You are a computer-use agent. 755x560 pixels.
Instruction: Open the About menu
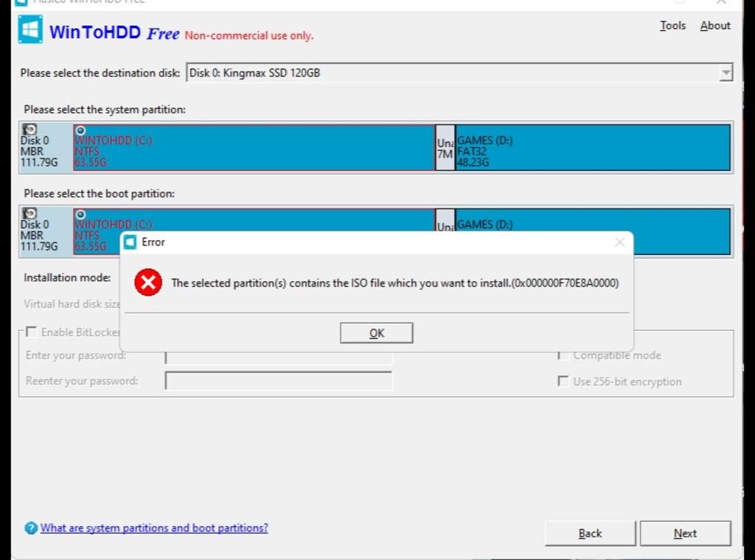[715, 26]
